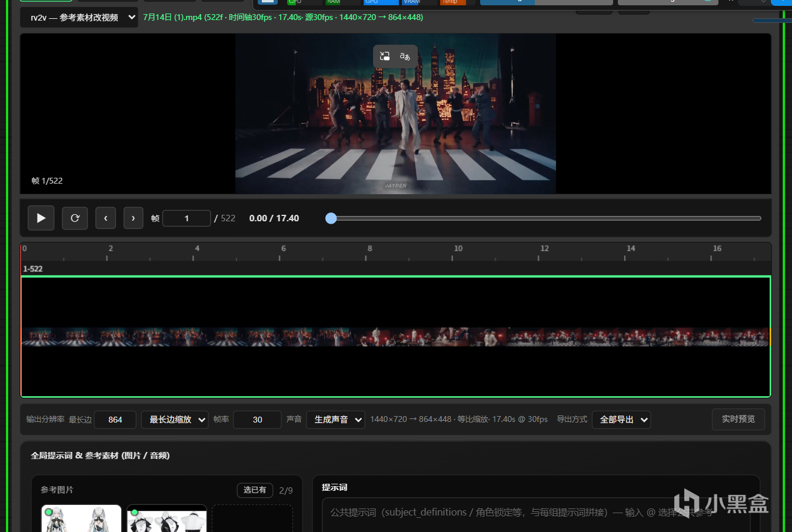Screen dimensions: 792x532
Task: Click the reload/reset playback icon
Action: point(75,218)
